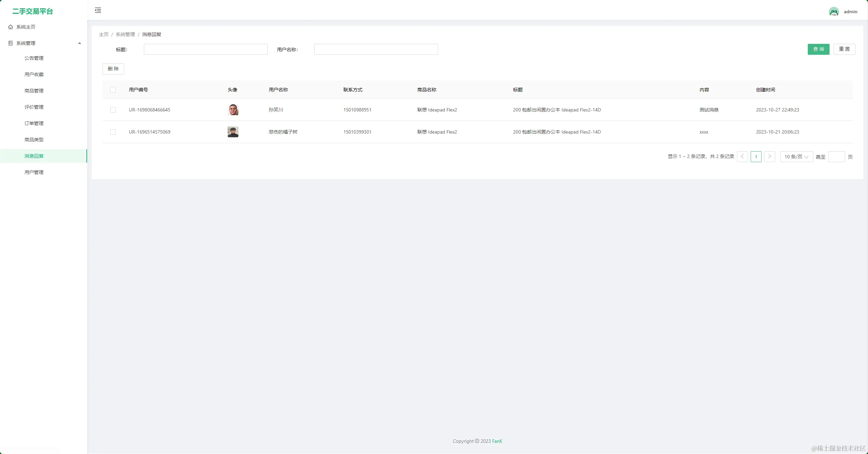Open avatar thumbnail of user 孙笑川
Viewport: 868px width, 454px height.
[233, 110]
